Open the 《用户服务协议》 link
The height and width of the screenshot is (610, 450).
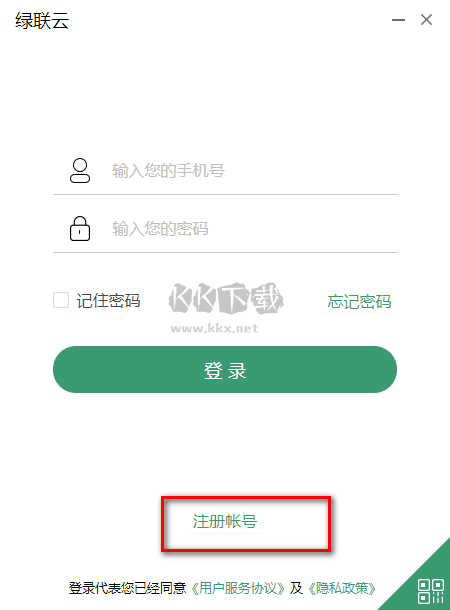click(x=238, y=588)
